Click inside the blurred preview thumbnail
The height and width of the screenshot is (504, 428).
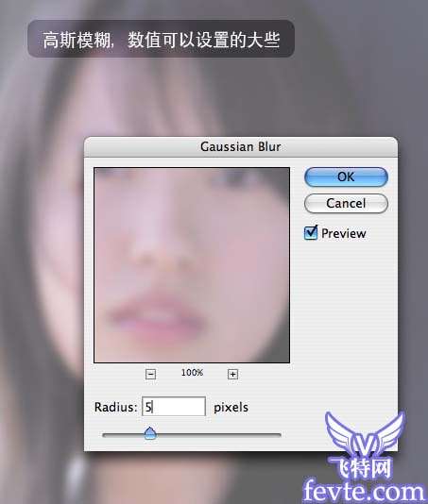pos(192,265)
